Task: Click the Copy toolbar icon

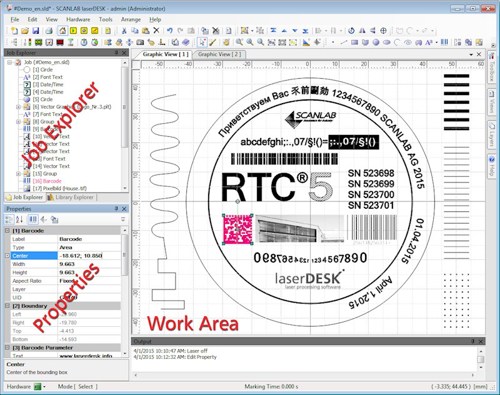Action: (x=135, y=31)
